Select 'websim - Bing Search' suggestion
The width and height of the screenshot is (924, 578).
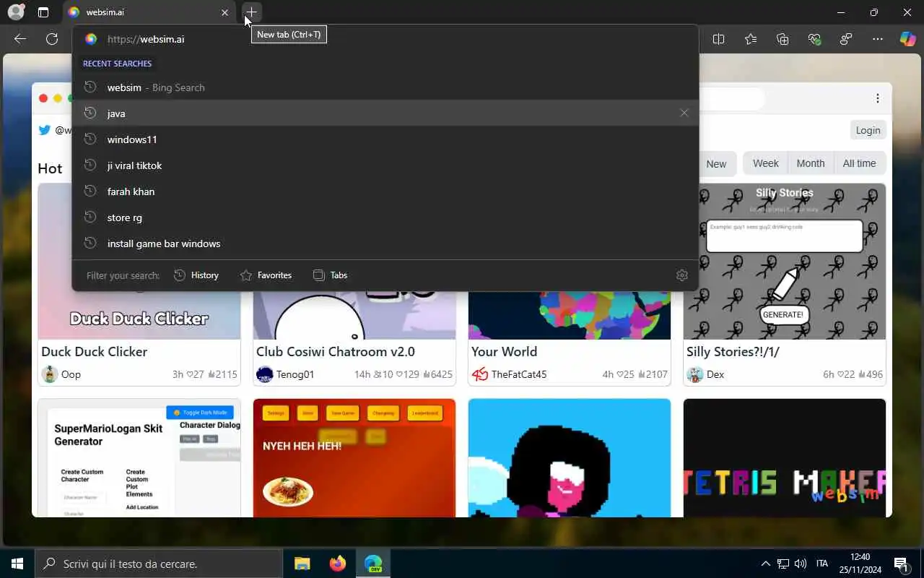(385, 87)
